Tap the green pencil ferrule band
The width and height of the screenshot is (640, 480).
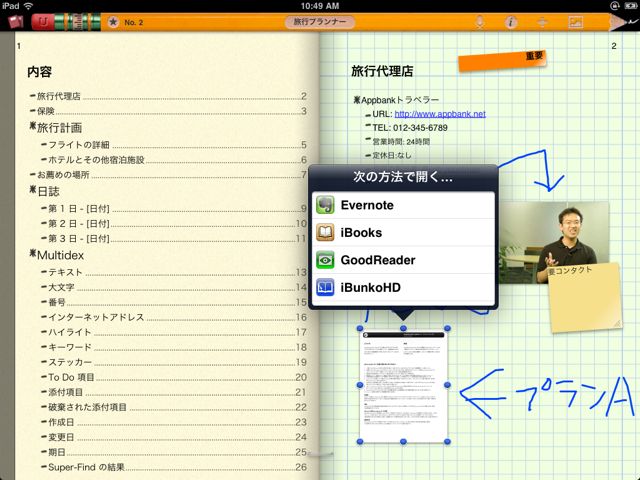(78, 22)
